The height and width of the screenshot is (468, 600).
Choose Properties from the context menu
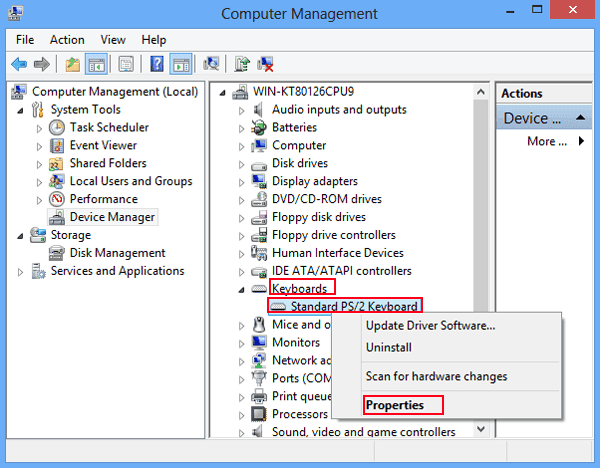tap(394, 405)
